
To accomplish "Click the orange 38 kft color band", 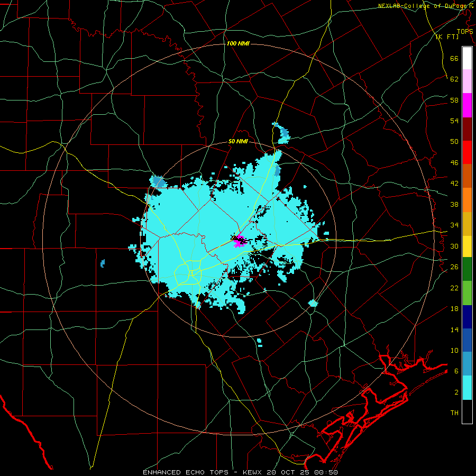I will [467, 199].
